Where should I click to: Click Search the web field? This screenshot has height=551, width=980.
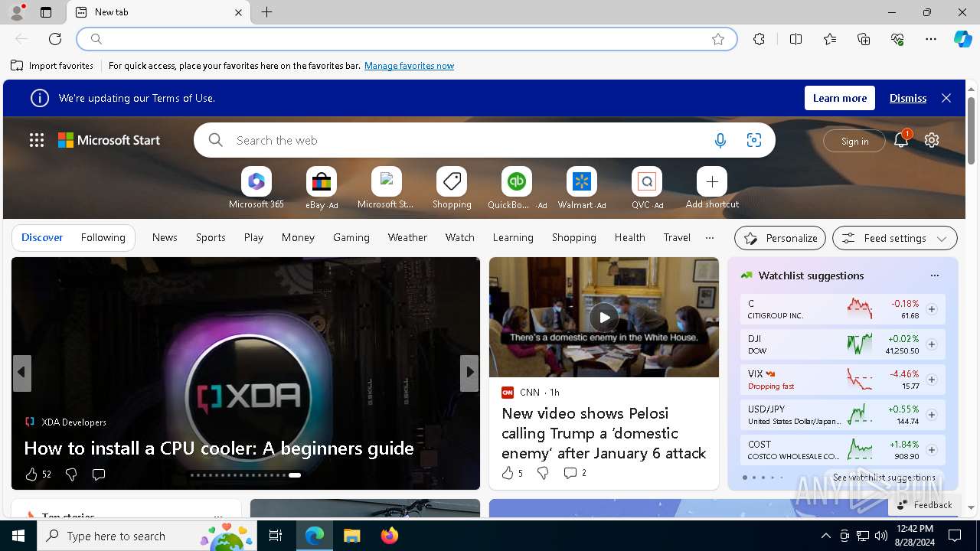(467, 140)
